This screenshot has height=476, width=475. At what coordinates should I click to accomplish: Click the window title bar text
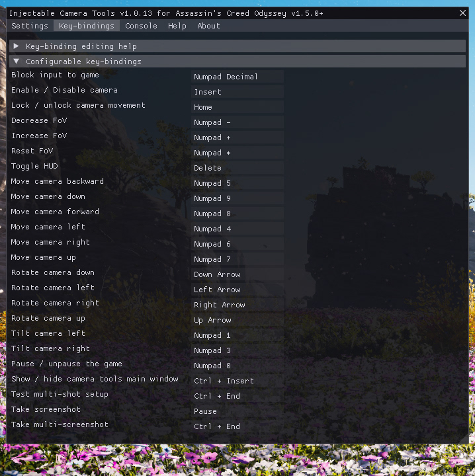[166, 13]
